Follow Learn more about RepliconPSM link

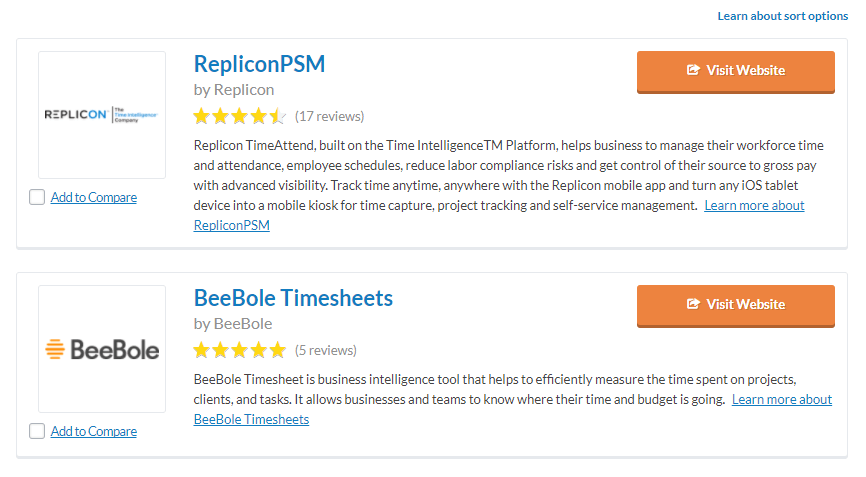click(x=754, y=206)
